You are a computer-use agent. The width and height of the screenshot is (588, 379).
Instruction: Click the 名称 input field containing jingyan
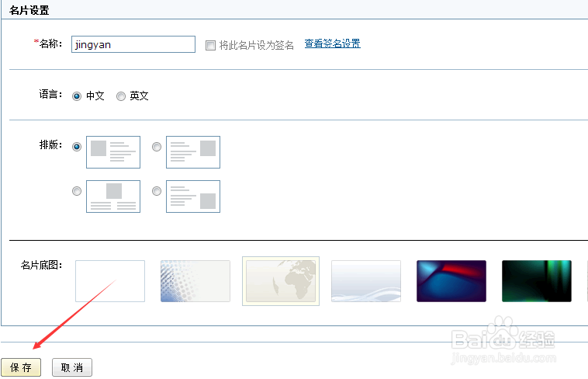point(133,44)
